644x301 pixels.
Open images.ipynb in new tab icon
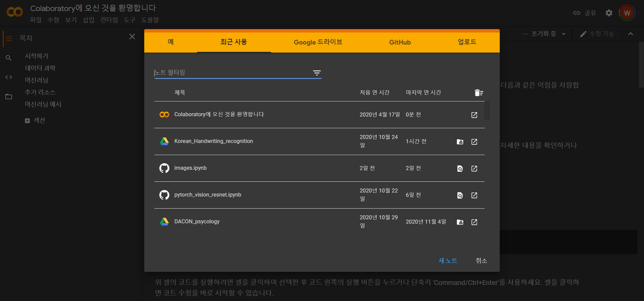click(474, 168)
